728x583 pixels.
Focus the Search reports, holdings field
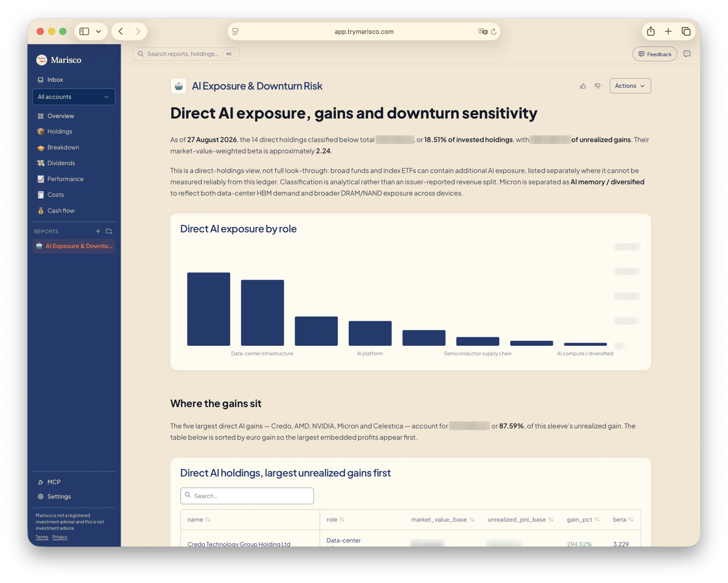pyautogui.click(x=186, y=54)
